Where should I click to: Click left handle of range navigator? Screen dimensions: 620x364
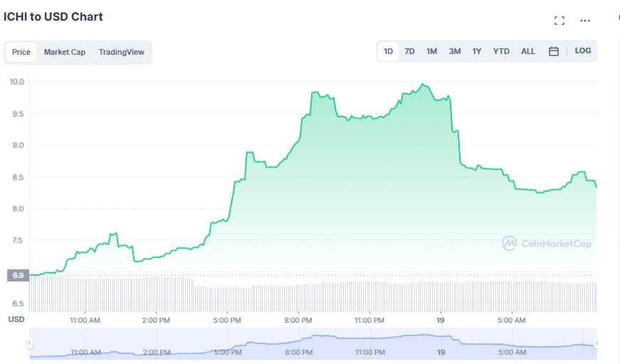(29, 343)
